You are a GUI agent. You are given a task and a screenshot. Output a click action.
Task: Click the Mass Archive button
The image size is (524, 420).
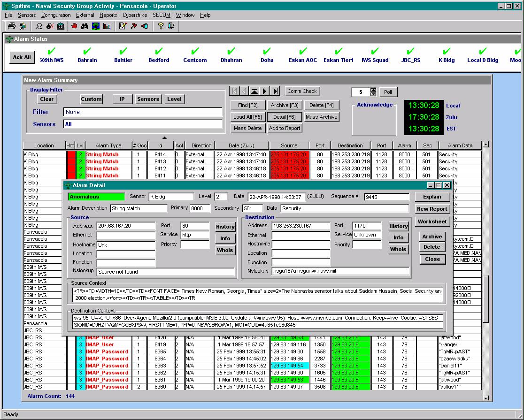coord(322,117)
